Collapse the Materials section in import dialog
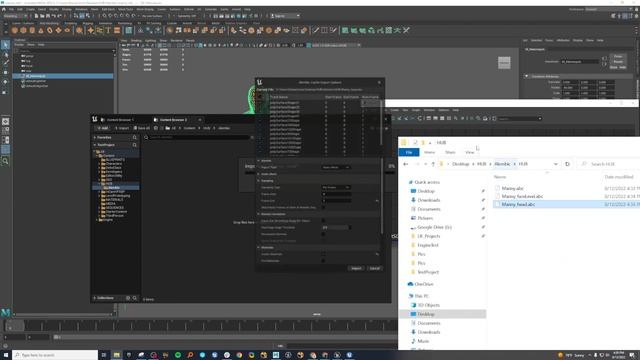 258,247
